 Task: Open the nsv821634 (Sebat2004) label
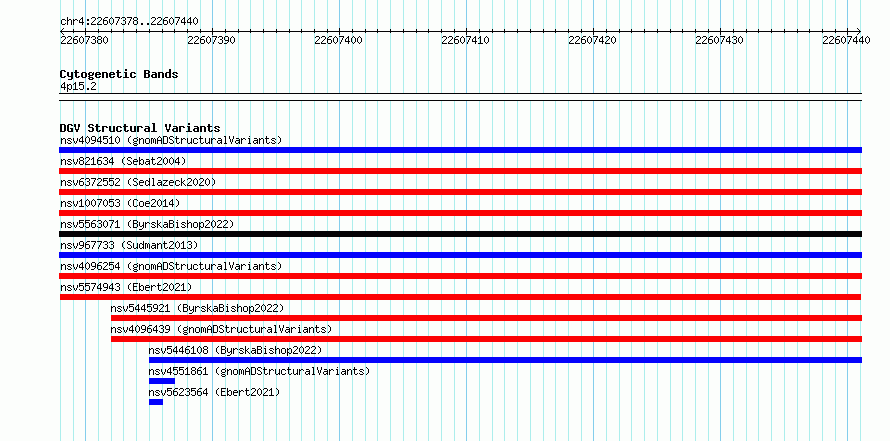point(123,161)
